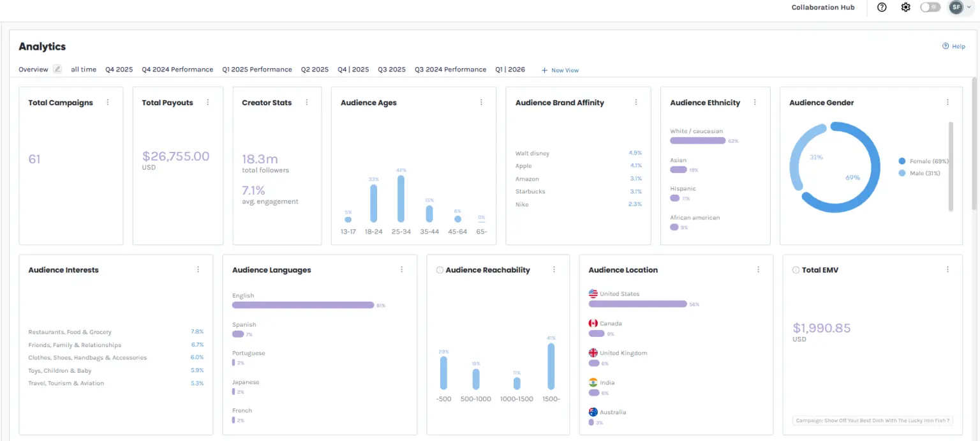Open Audience Ages card three-dot menu
The height and width of the screenshot is (441, 980).
point(481,102)
